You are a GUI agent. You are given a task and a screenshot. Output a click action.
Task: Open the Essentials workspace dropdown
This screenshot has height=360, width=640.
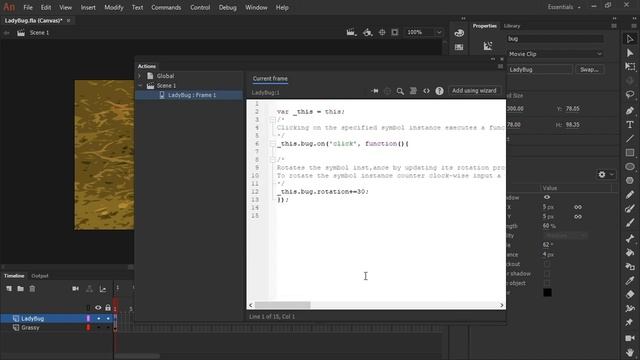pyautogui.click(x=564, y=7)
